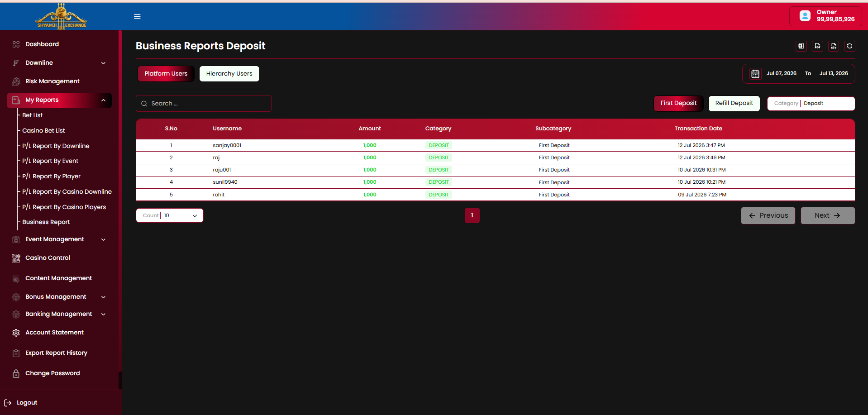Select the Refill Deposit filter
868x415 pixels.
[x=734, y=103]
